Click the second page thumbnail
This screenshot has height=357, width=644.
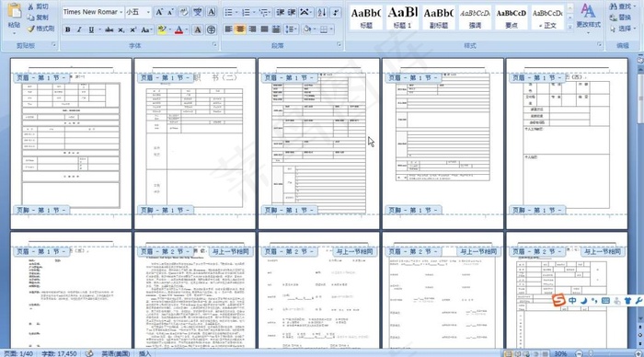pos(195,144)
